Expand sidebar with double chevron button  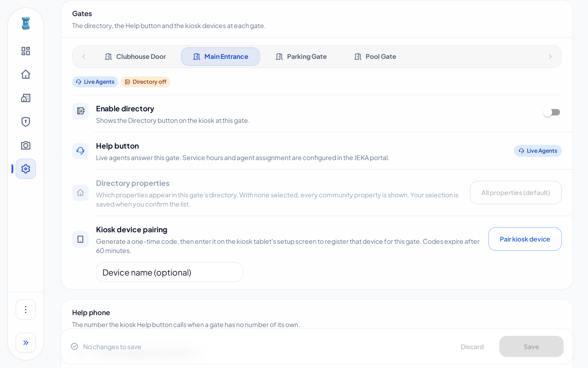pyautogui.click(x=26, y=343)
